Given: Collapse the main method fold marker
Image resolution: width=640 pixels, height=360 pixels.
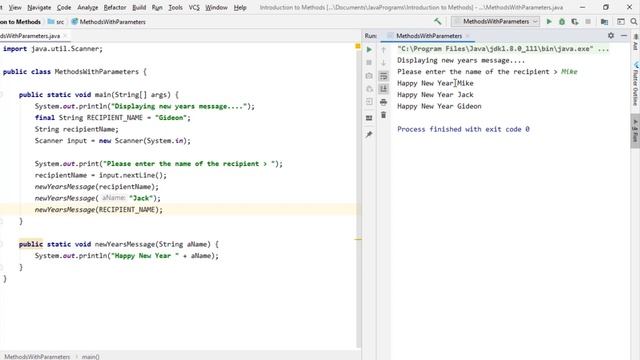Looking at the screenshot, I should pos(2,95).
